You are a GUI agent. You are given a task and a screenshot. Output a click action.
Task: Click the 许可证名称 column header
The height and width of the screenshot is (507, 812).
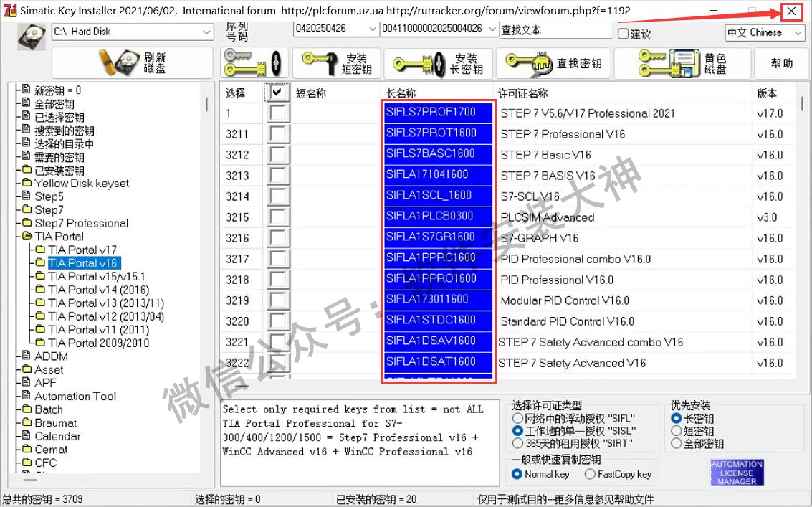pyautogui.click(x=522, y=93)
